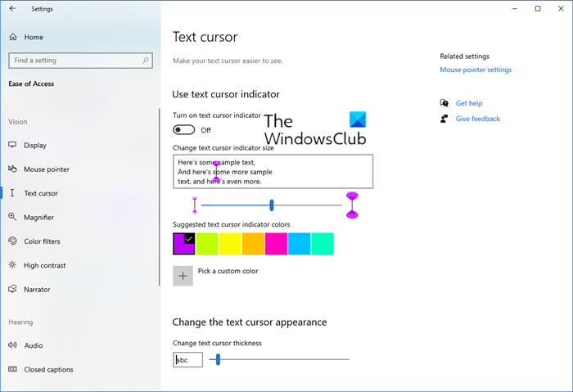The image size is (573, 392).
Task: Click the Text cursor I-beam icon
Action: click(12, 193)
